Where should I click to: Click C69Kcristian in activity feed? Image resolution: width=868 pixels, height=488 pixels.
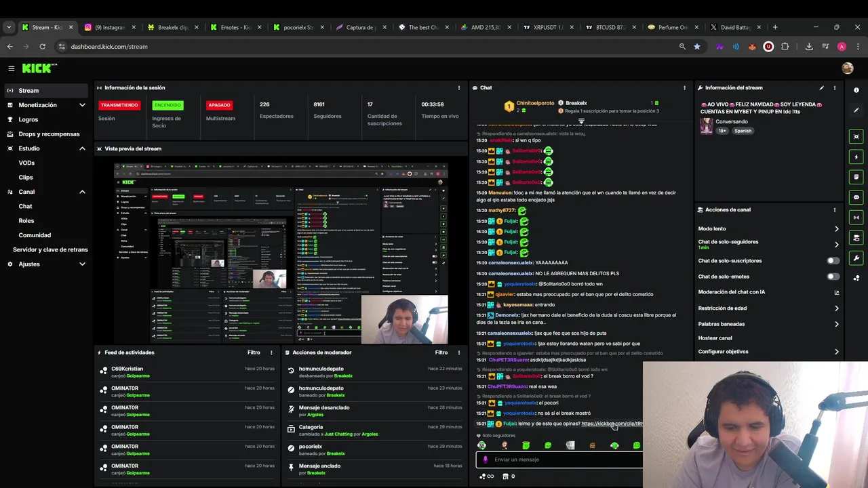127,369
